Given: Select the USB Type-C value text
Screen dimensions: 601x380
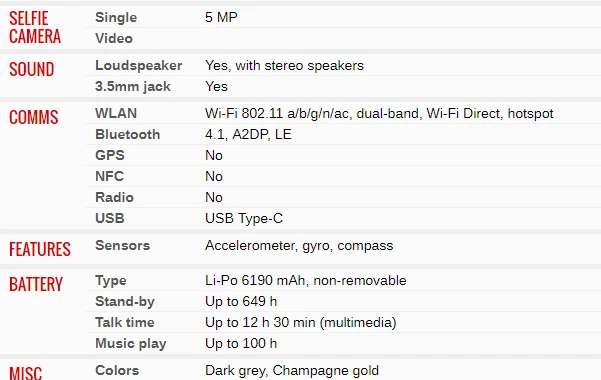Looking at the screenshot, I should pyautogui.click(x=244, y=219).
